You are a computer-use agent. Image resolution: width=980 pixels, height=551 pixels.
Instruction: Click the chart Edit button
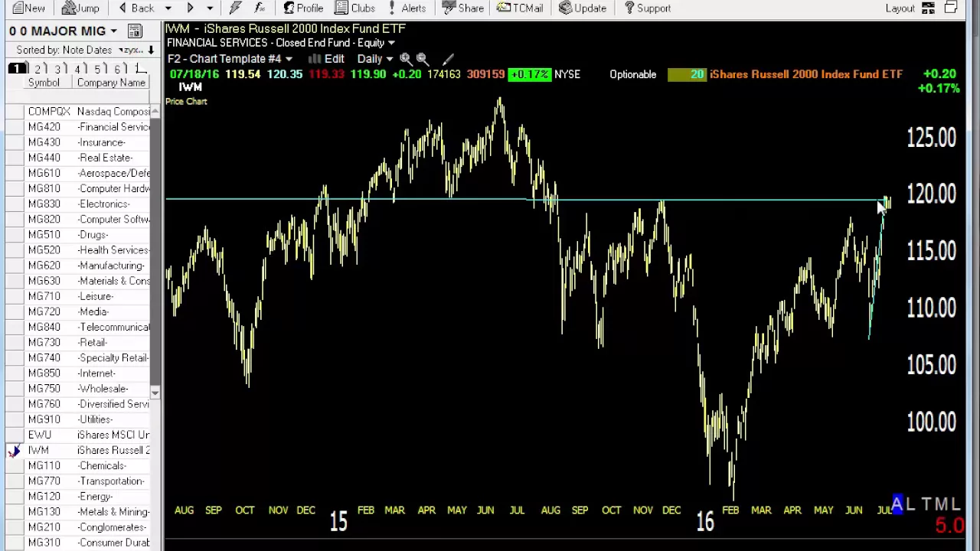(327, 59)
